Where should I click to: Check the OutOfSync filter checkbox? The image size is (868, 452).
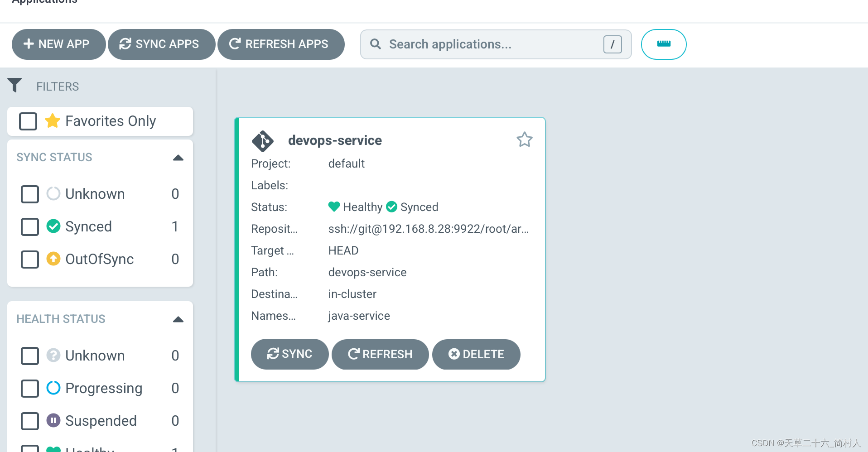30,259
